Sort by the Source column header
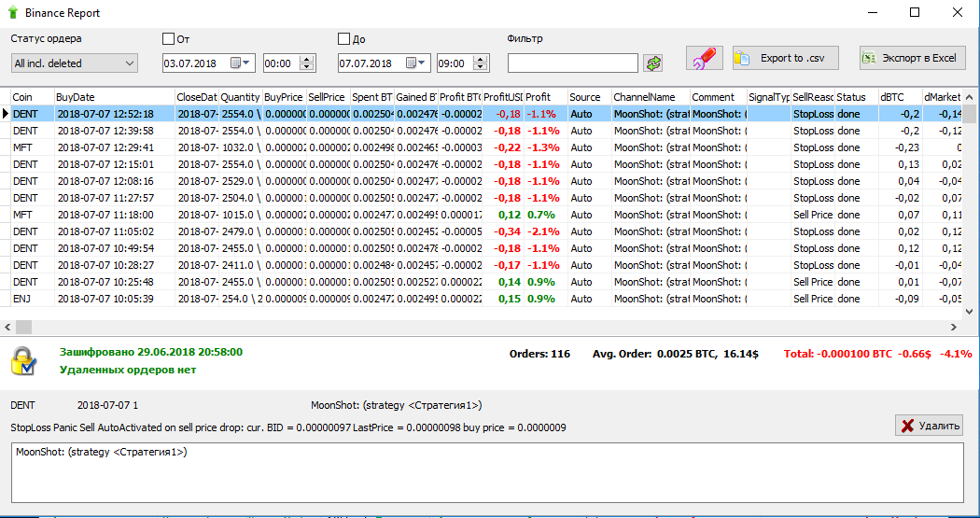 coord(589,97)
